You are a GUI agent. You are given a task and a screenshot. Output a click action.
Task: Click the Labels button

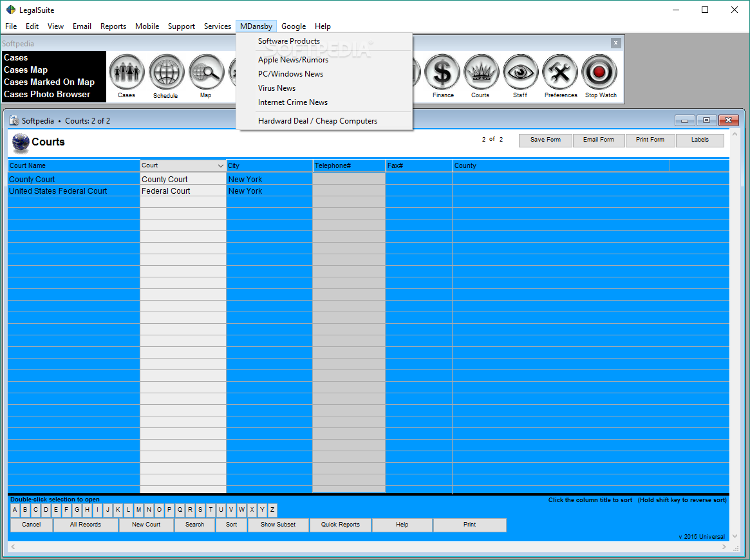click(x=700, y=140)
